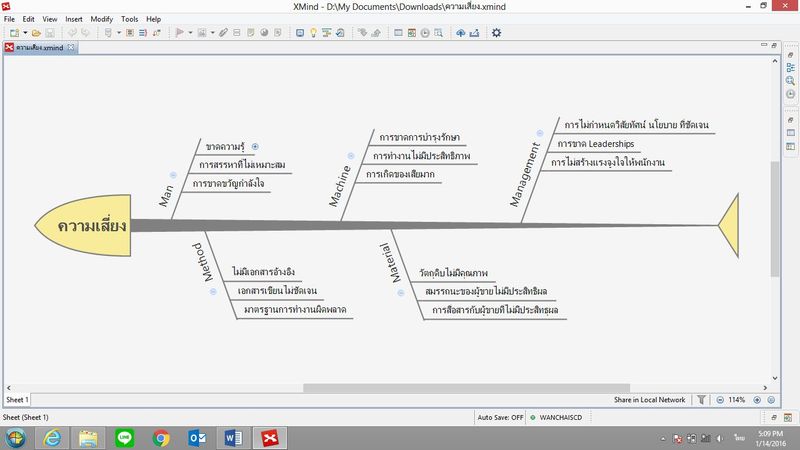The width and height of the screenshot is (800, 450).
Task: Open Outlook from the taskbar
Action: tap(197, 438)
